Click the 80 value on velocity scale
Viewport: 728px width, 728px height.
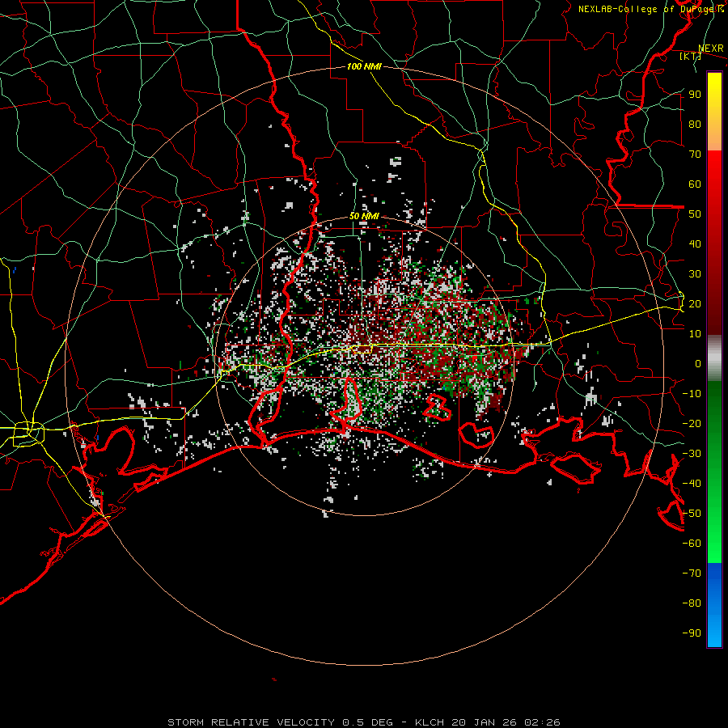pos(695,124)
